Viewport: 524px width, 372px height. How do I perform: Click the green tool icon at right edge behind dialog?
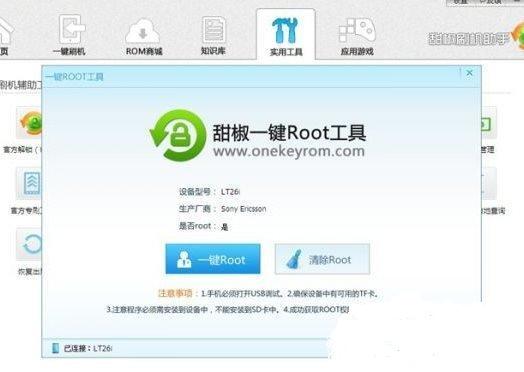coord(489,123)
